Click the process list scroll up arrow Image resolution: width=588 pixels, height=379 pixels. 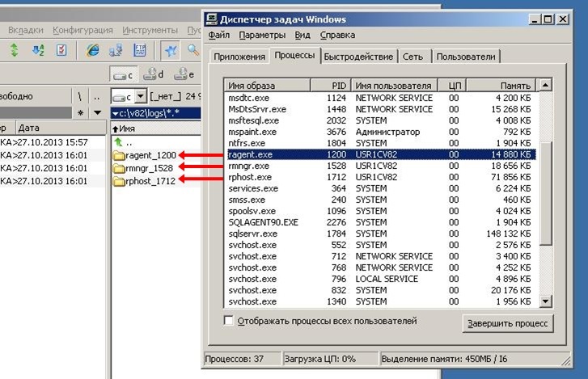click(545, 85)
